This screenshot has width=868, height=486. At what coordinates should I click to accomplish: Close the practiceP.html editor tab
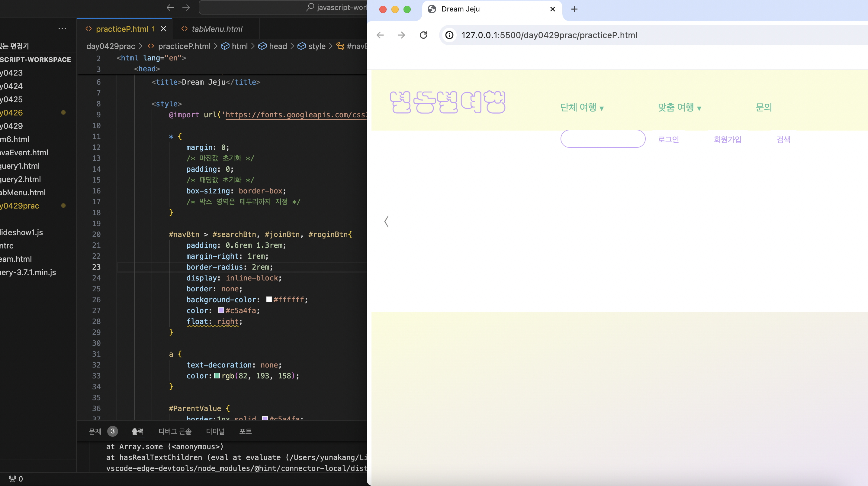(163, 29)
